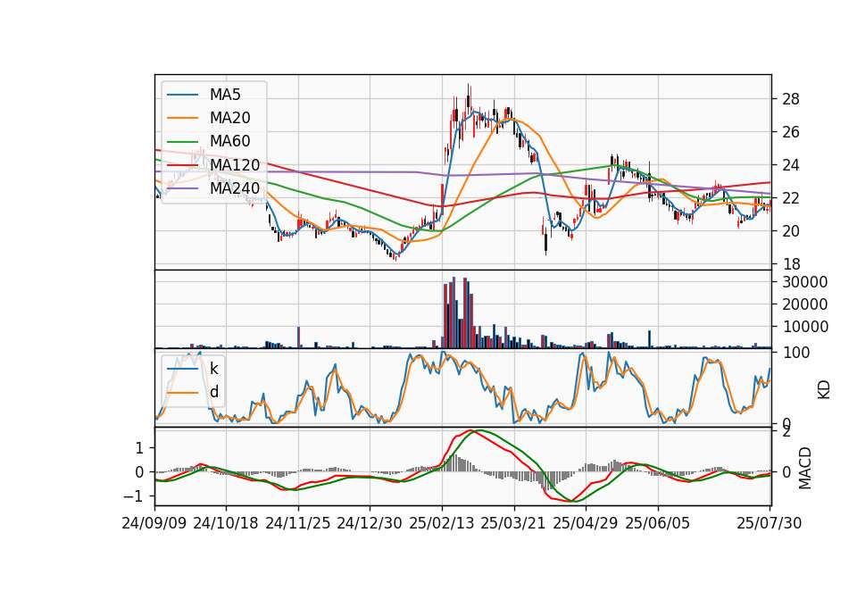This screenshot has height=616, width=857.
Task: Click the MA20 legend label
Action: (x=229, y=118)
